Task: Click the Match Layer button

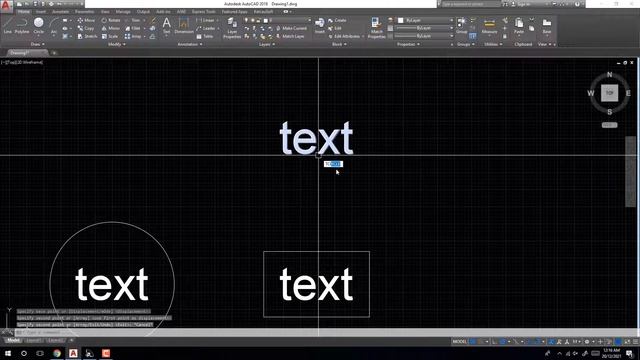Action: (x=290, y=36)
